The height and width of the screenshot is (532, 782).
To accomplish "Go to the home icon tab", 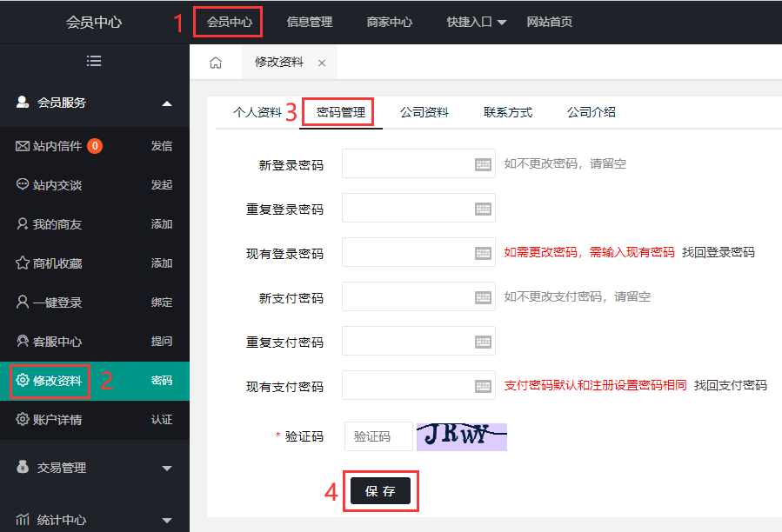I will pyautogui.click(x=216, y=63).
